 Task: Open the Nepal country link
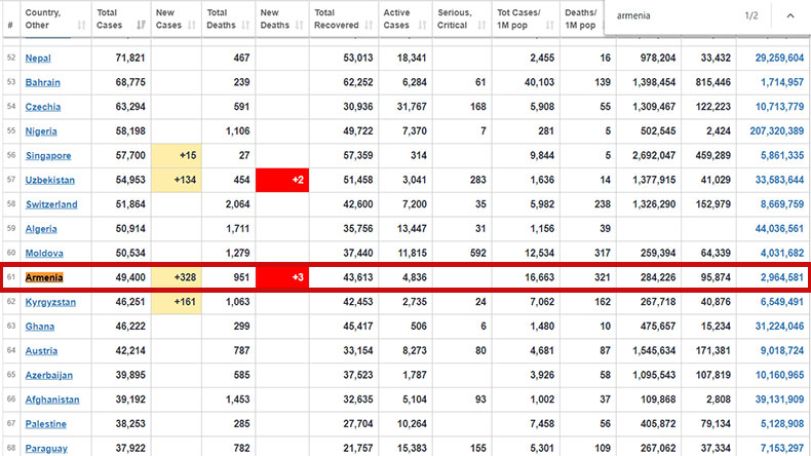[x=38, y=58]
